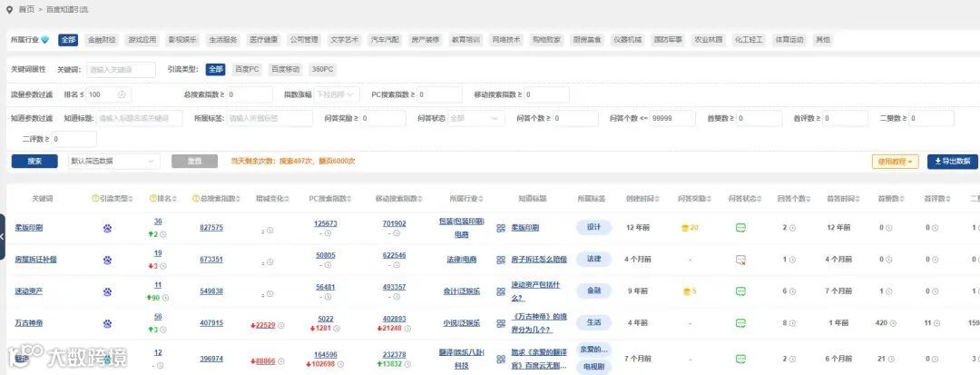
Task: Click mobile search index value 493357
Action: point(394,287)
